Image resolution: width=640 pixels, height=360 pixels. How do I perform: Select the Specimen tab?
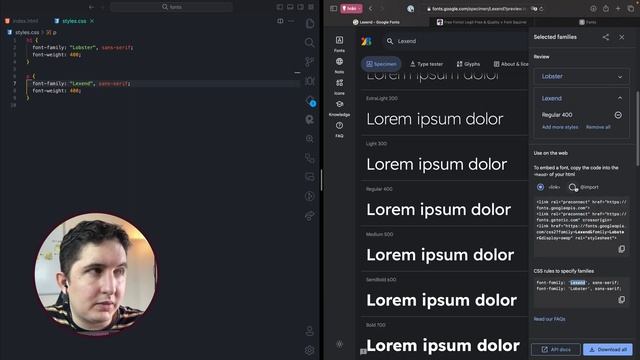tap(381, 64)
